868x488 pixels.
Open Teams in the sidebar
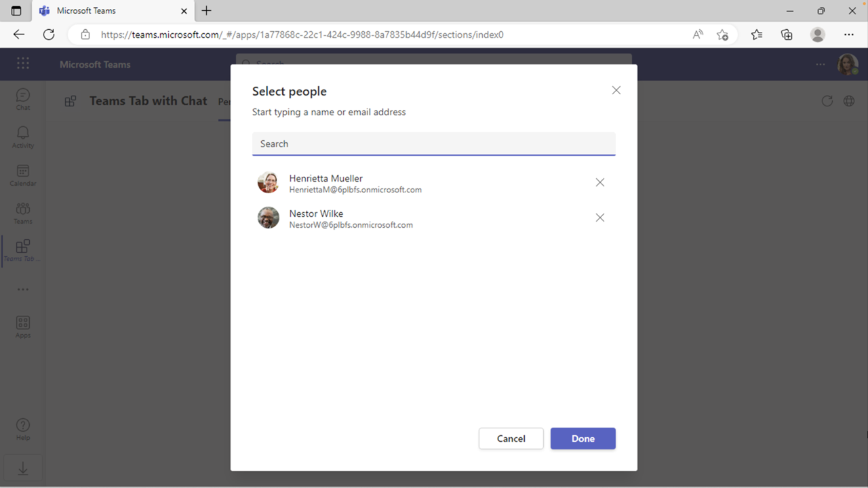click(x=23, y=213)
